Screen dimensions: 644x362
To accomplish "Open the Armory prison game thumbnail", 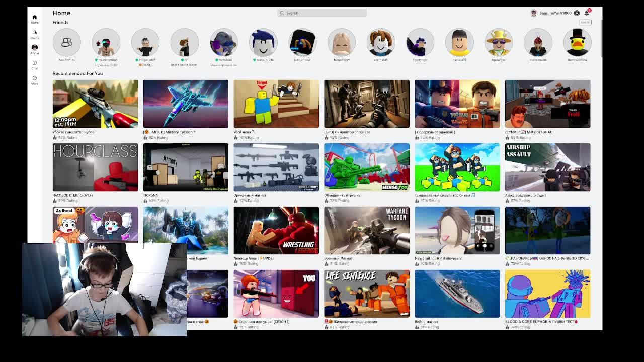I will tap(186, 167).
